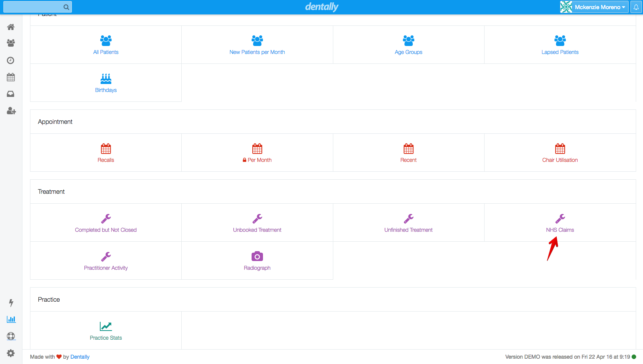Viewport: 643px width, 364px height.
Task: Open the calendar icon in sidebar
Action: pyautogui.click(x=11, y=78)
